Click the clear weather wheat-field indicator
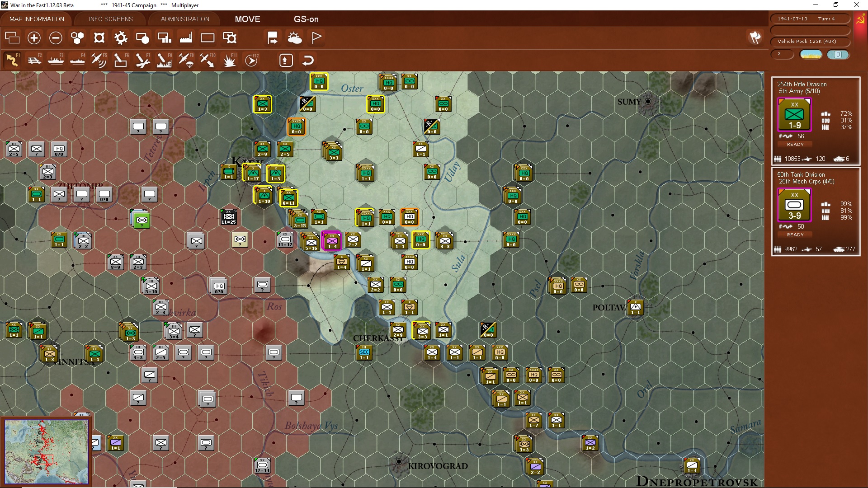868x488 pixels. [811, 55]
